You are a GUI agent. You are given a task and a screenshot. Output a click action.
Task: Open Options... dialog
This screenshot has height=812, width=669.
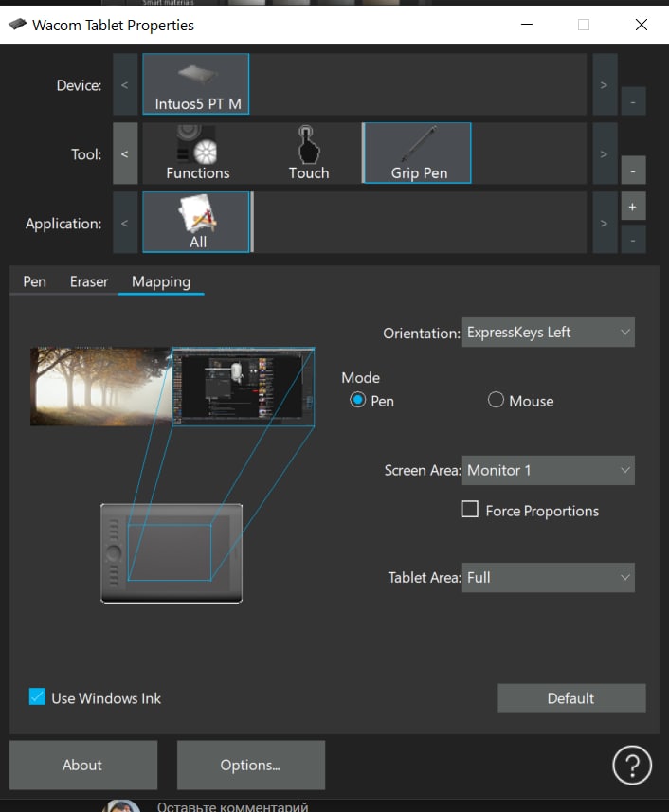250,765
